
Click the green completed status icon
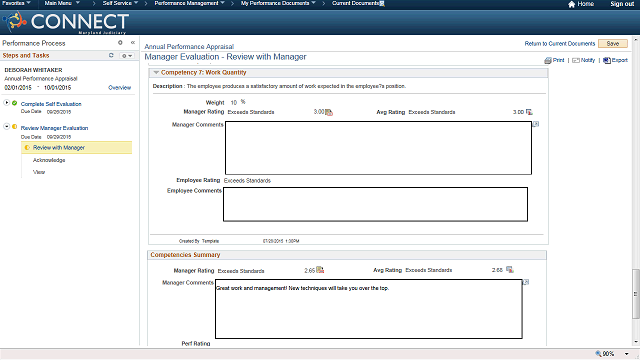click(x=15, y=103)
